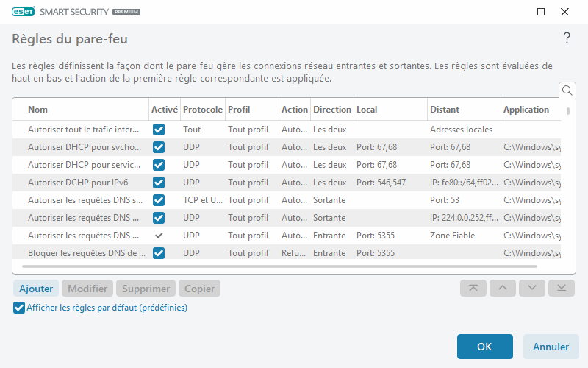Screen dimensions: 588x368
Task: Click the 'Zone Fiable' distant cell
Action: 452,236
